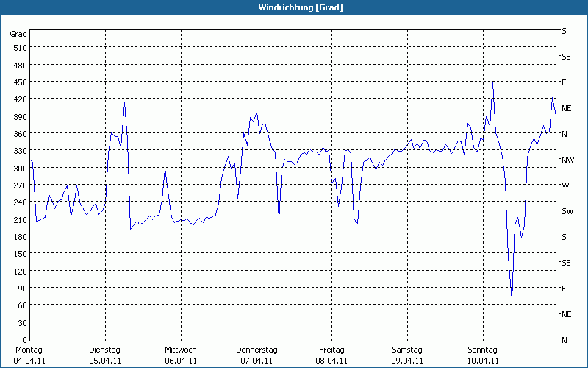The image size is (588, 368).
Task: Click the date 06.04.11
Action: (x=181, y=361)
